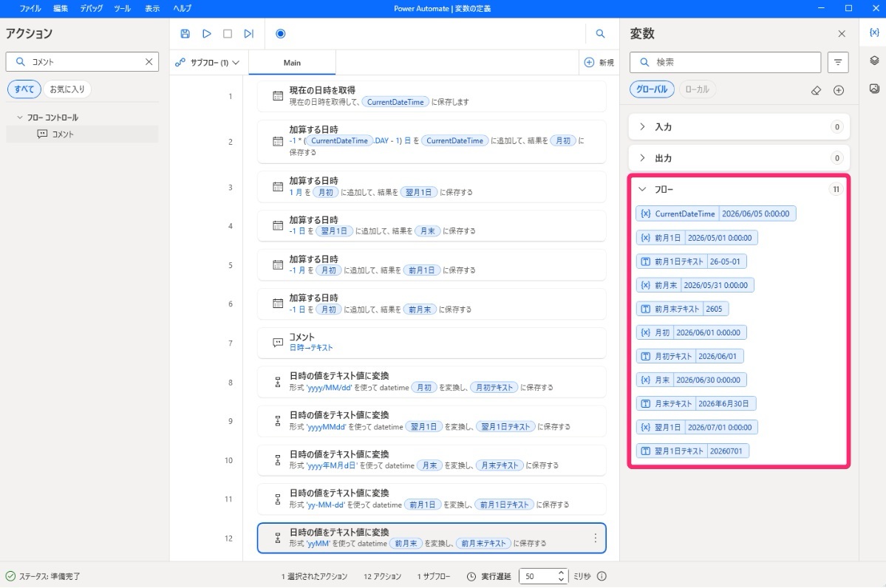886x588 pixels.
Task: Clear all variable values with eraser icon
Action: (816, 90)
